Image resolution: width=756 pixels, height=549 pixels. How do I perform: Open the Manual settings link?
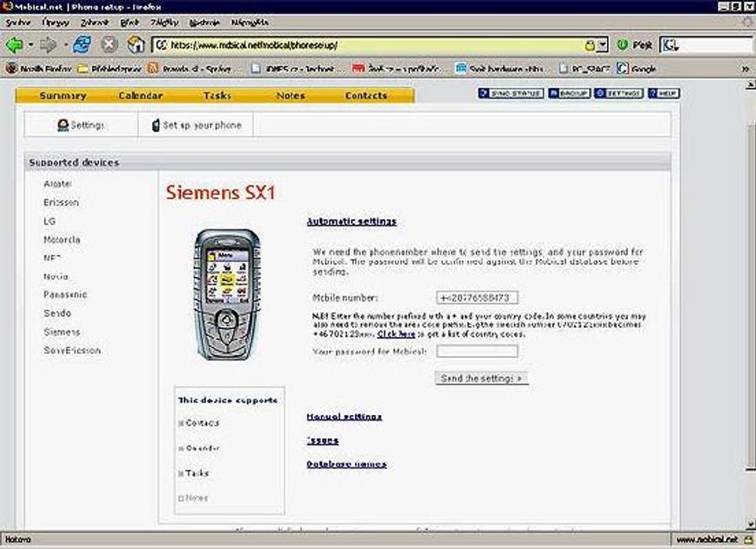click(344, 416)
